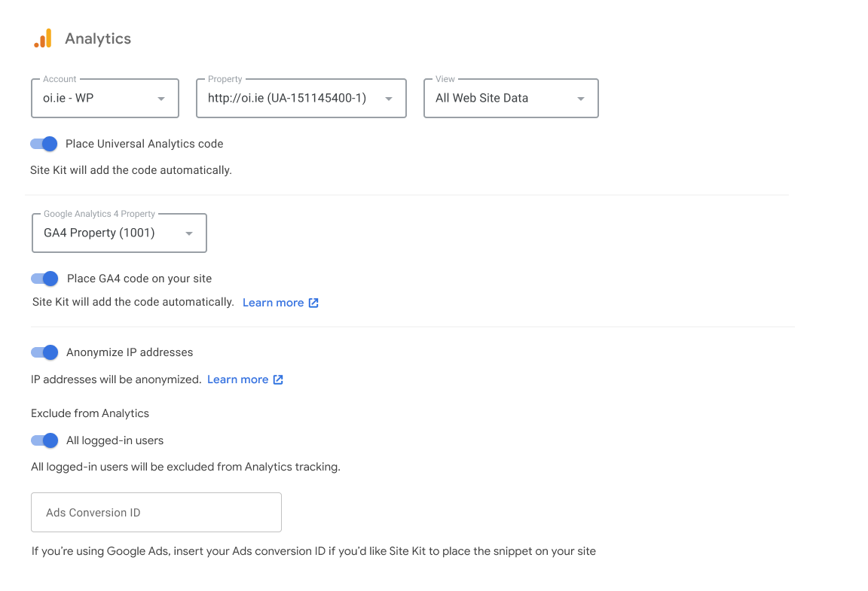Click the external link icon after GA4 Learn more

coord(313,303)
